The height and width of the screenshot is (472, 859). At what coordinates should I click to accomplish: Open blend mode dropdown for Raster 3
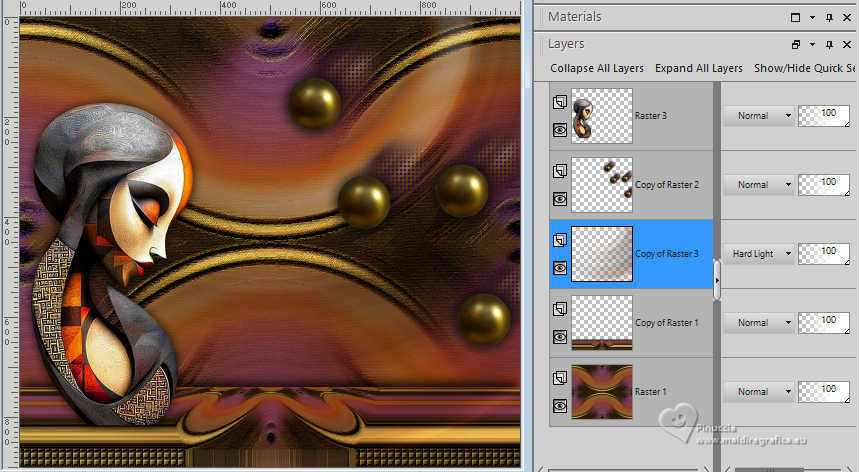point(759,116)
